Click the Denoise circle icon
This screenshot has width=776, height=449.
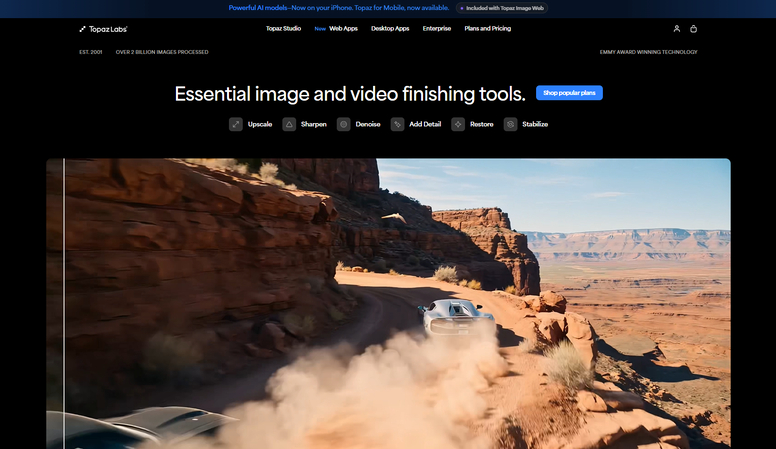[x=343, y=124]
